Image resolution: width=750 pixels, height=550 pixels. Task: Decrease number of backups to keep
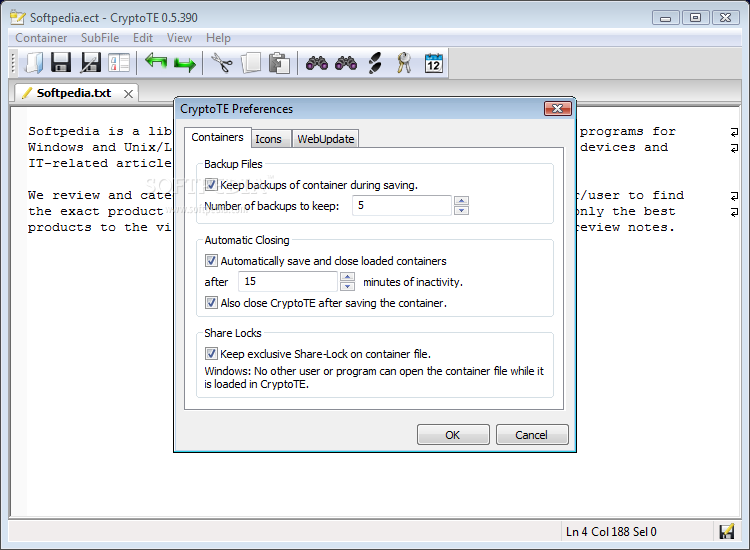[461, 210]
